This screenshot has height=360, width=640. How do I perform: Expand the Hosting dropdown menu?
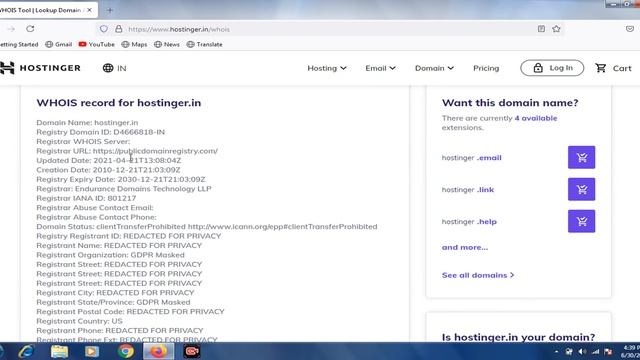pos(327,68)
